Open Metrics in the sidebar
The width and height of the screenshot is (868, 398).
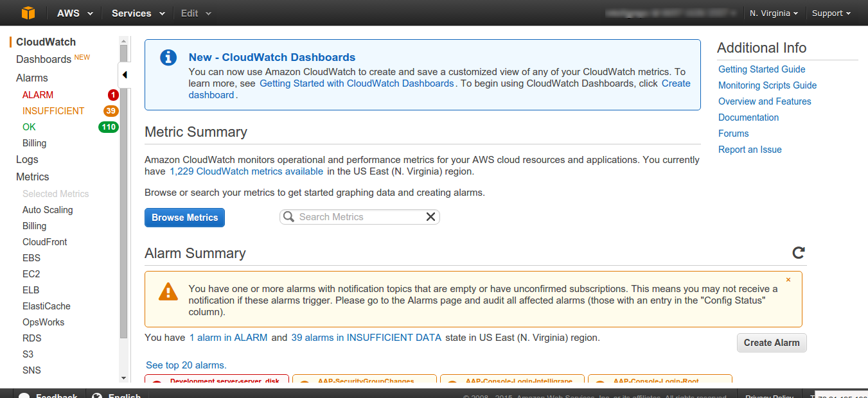[33, 177]
